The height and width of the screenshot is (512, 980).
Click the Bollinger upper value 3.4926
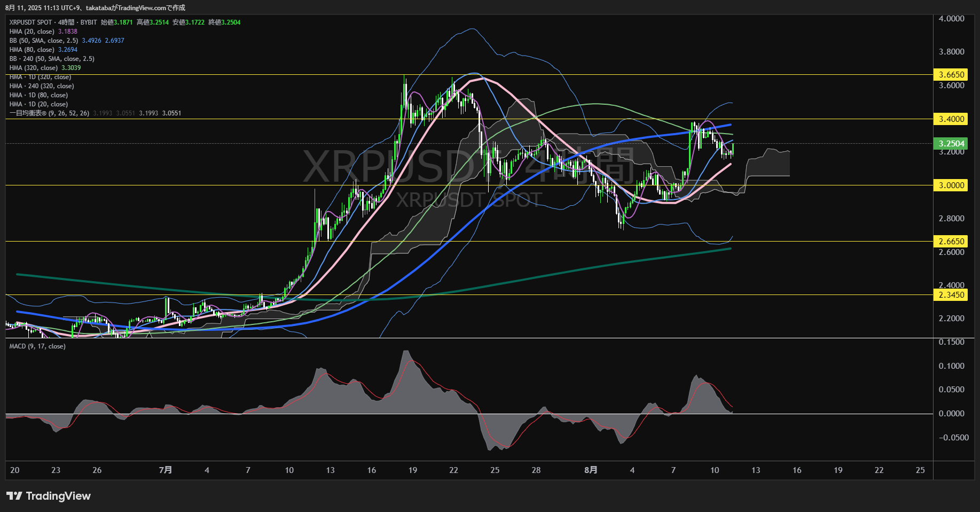tap(91, 41)
